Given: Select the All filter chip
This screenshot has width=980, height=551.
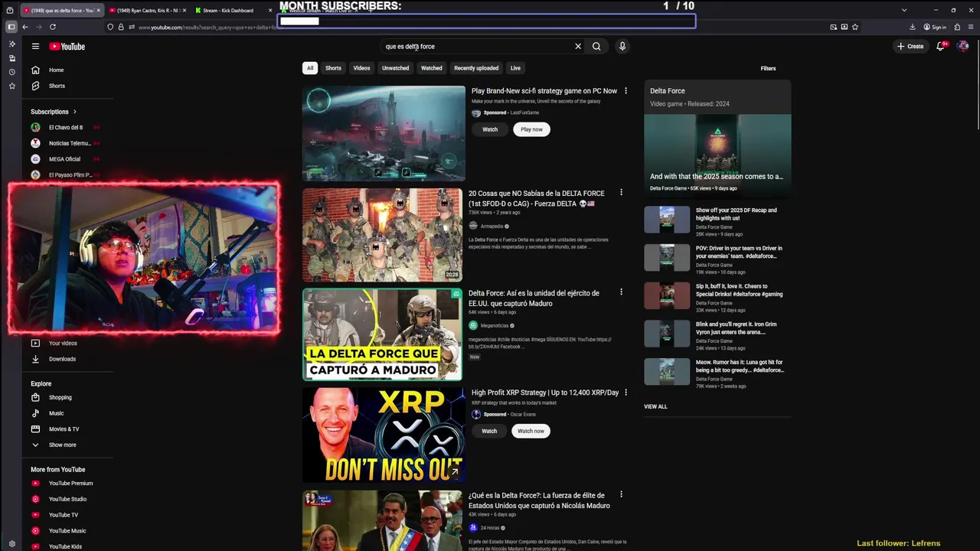Looking at the screenshot, I should 310,68.
